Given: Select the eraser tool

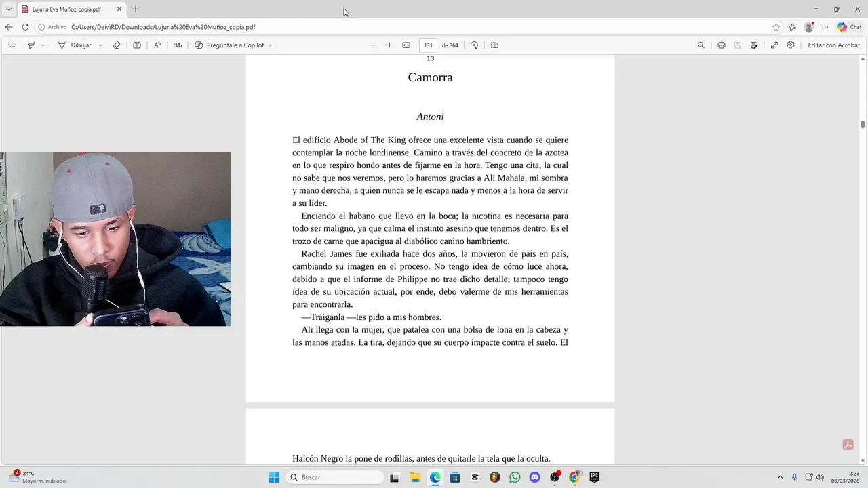Looking at the screenshot, I should coord(117,45).
